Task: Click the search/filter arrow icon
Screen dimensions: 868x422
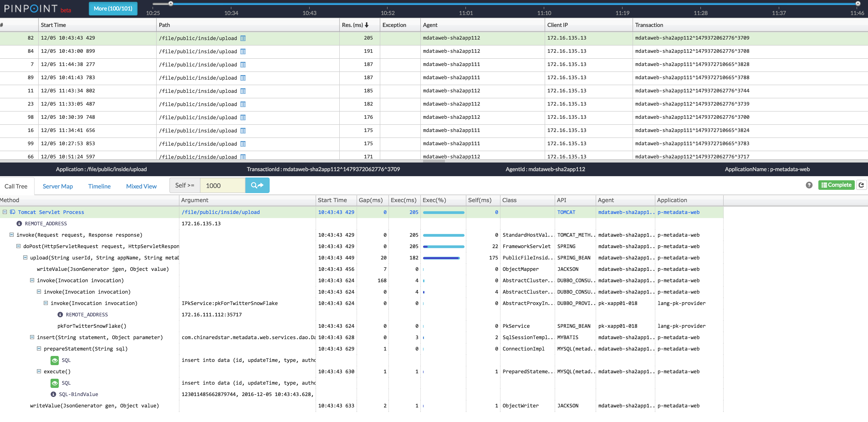Action: 257,185
